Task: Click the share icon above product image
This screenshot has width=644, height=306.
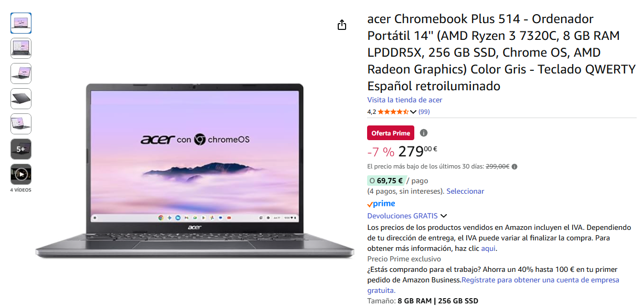Action: click(x=342, y=25)
